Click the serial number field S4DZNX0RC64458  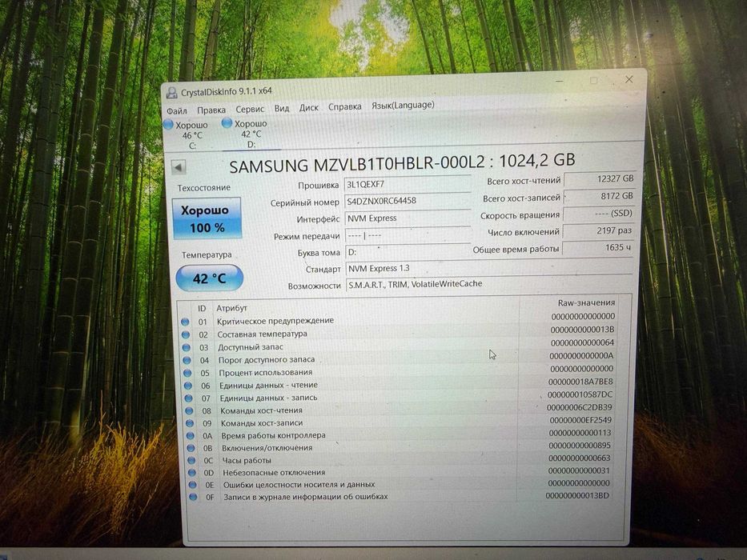pos(408,202)
